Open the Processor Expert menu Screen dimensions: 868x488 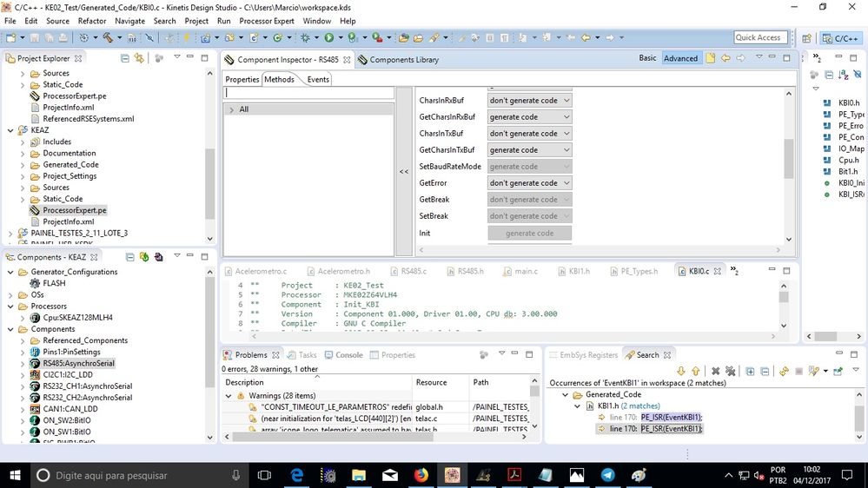point(267,21)
